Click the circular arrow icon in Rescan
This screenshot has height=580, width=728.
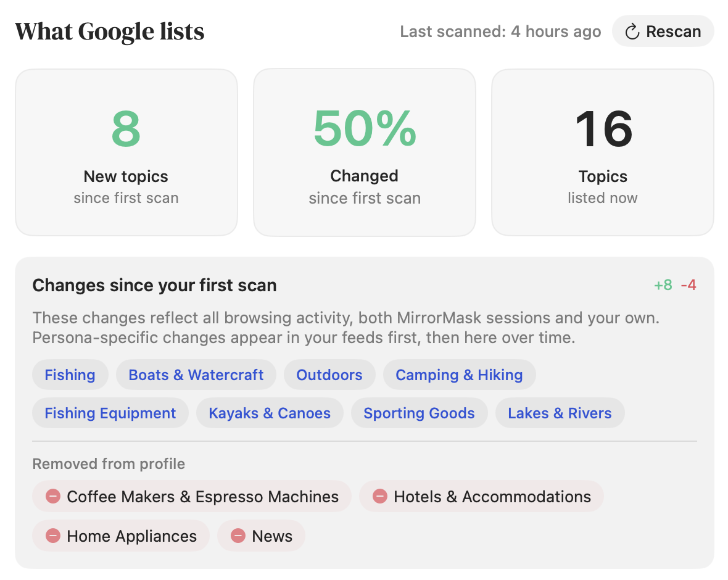pos(632,31)
